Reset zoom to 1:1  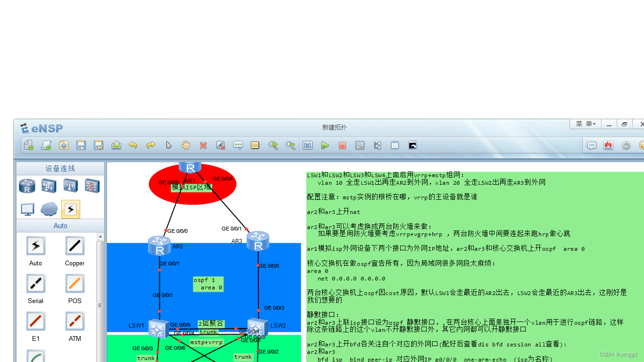point(308,145)
